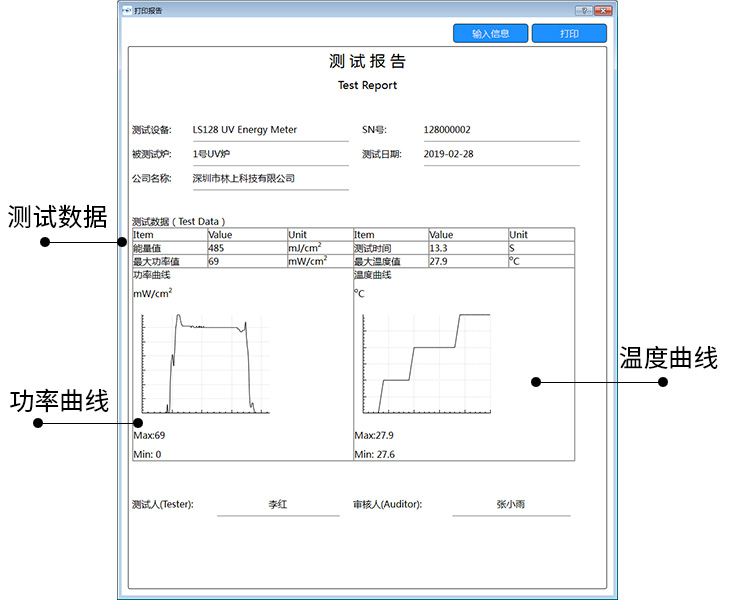Image resolution: width=732 pixels, height=600 pixels.
Task: Click the 输入信息 button
Action: click(490, 34)
